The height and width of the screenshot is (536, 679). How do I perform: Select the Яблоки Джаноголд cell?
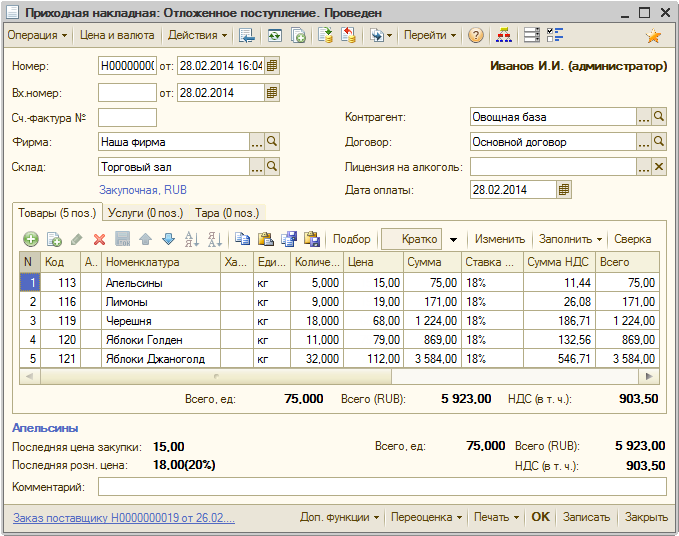click(161, 358)
